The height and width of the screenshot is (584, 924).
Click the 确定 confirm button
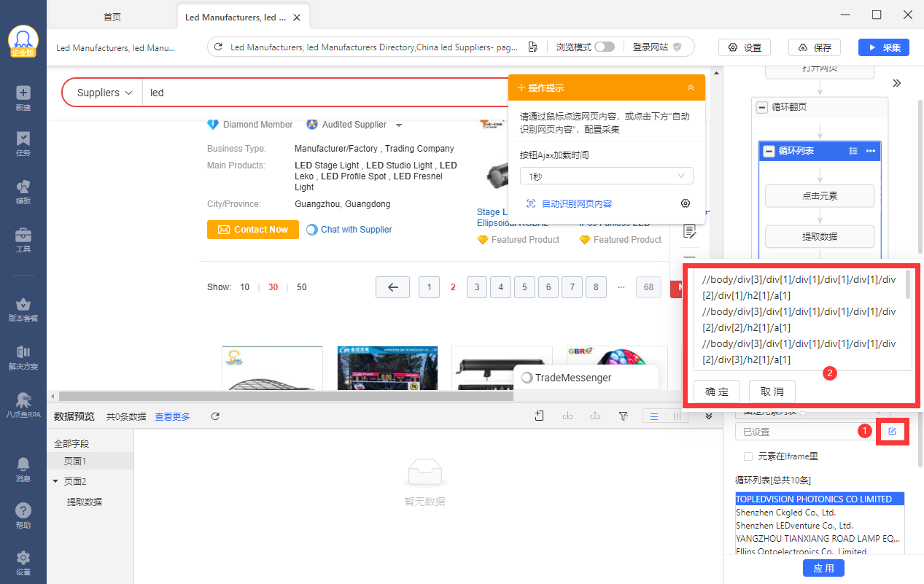[x=717, y=392]
